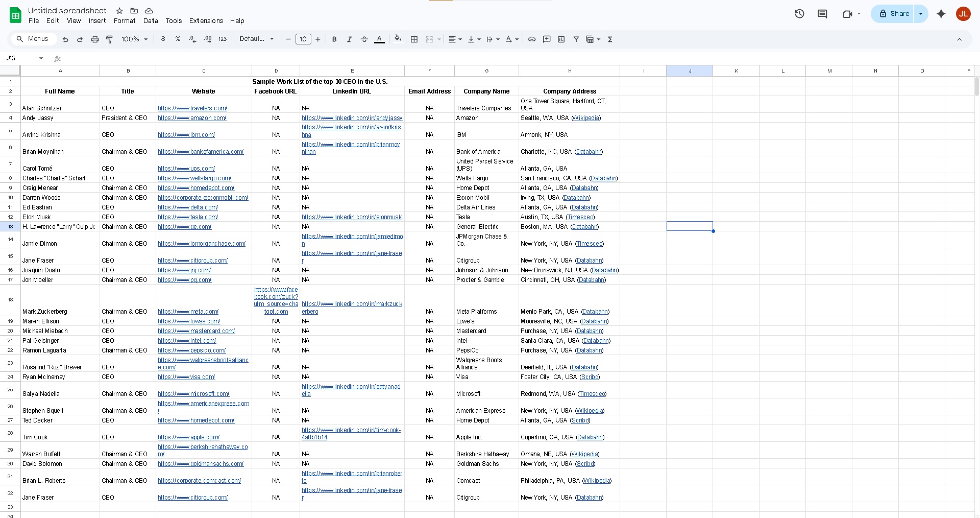Open the Data menu
This screenshot has width=980, height=518.
pos(151,21)
